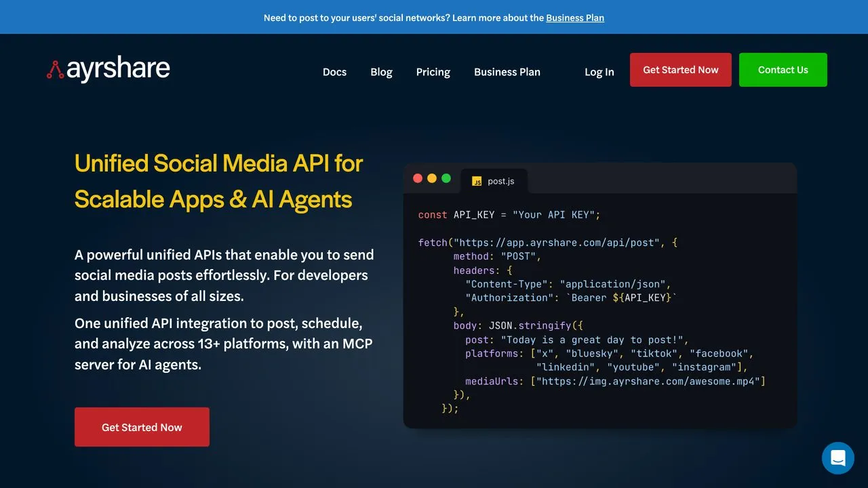868x488 pixels.
Task: Click the 'method: "POST"' code line
Action: [x=498, y=256]
